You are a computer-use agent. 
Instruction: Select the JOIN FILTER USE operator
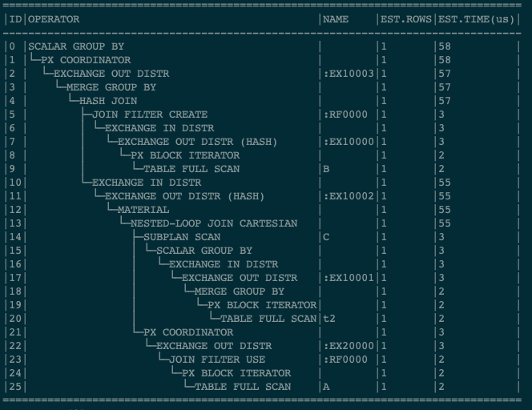click(217, 359)
